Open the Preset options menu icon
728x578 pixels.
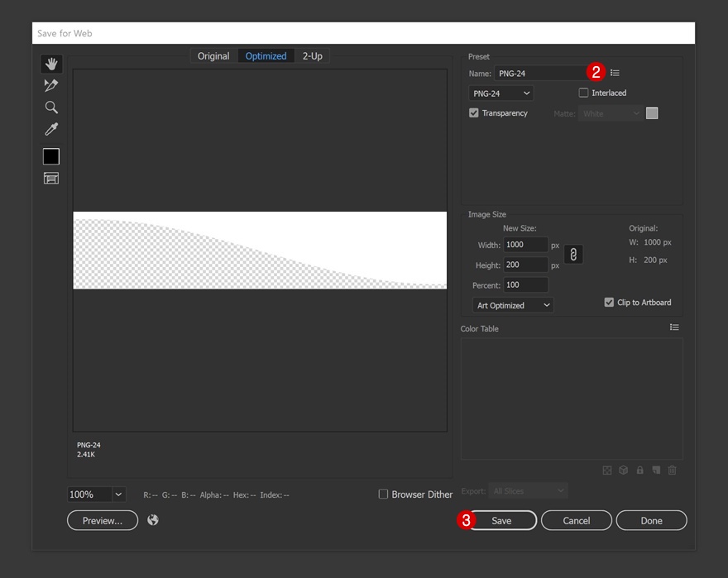(x=615, y=74)
